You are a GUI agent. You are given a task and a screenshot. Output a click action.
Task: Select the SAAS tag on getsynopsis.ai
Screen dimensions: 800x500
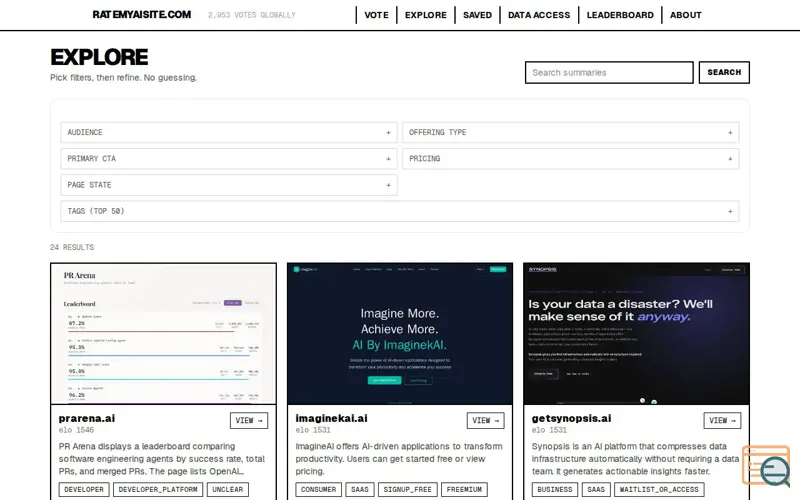pos(596,489)
